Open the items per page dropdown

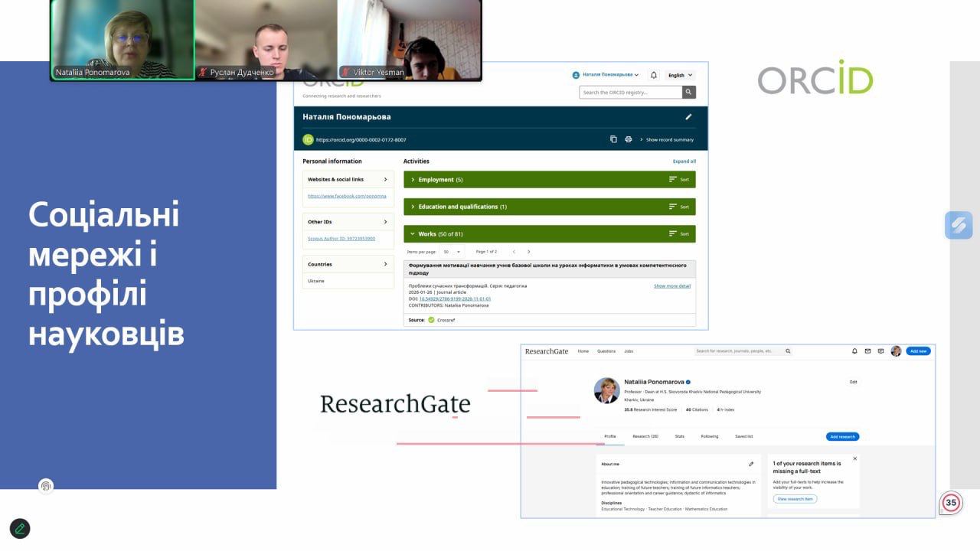pos(450,252)
